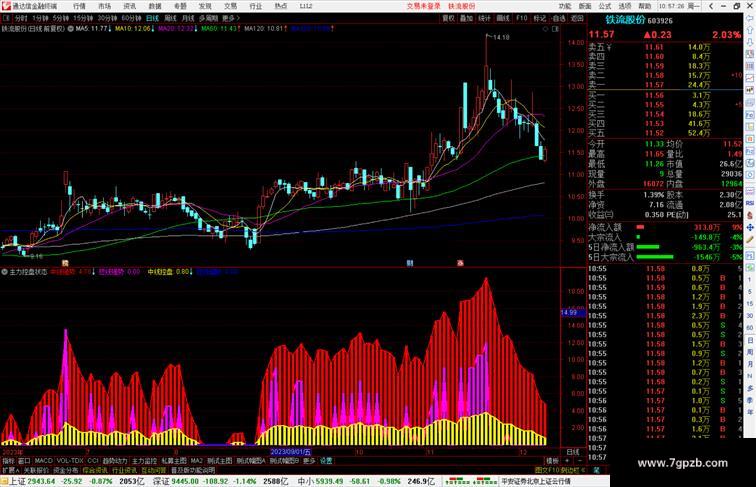Click the settings circle icon beside 铁流股份(日线,前复权)
The height and width of the screenshot is (487, 756).
[70, 29]
